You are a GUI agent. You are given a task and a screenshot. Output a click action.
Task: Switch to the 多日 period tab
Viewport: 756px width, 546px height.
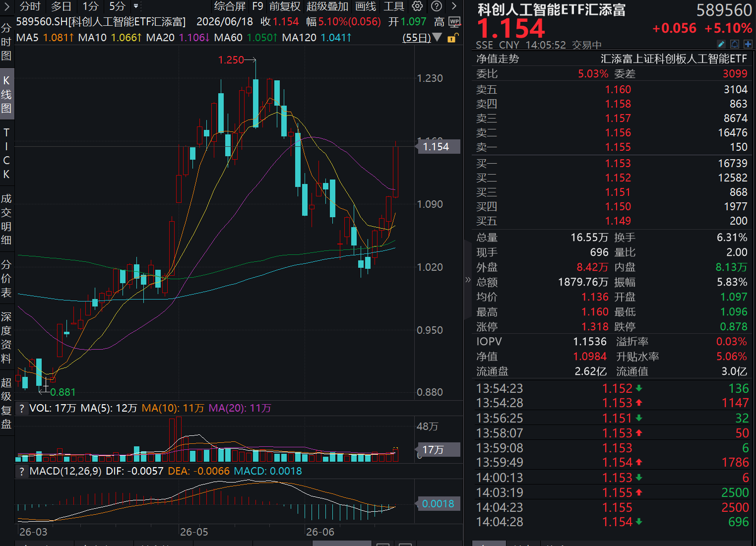pyautogui.click(x=61, y=6)
